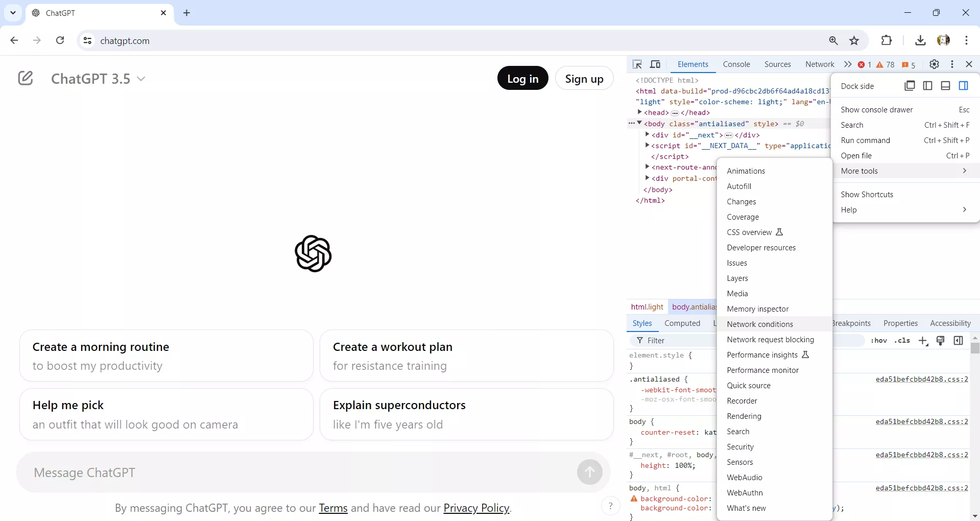Click the new style rule plus icon

(923, 341)
